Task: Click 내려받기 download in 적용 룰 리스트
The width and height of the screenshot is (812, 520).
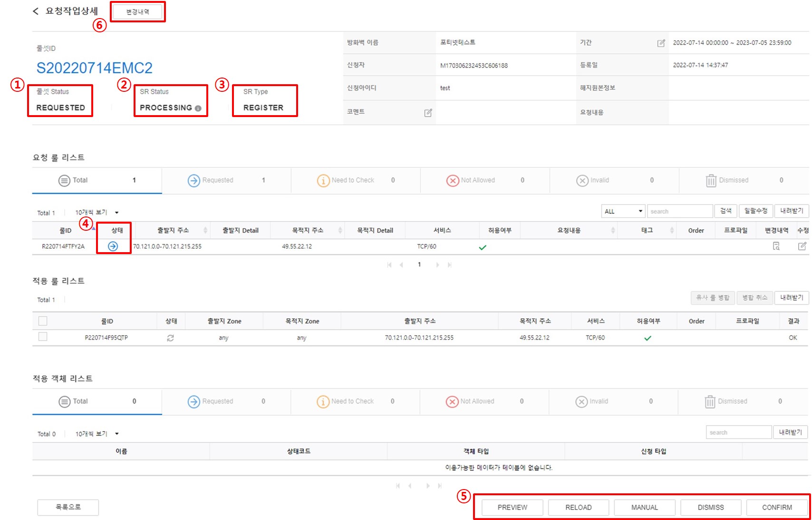Action: click(x=792, y=298)
